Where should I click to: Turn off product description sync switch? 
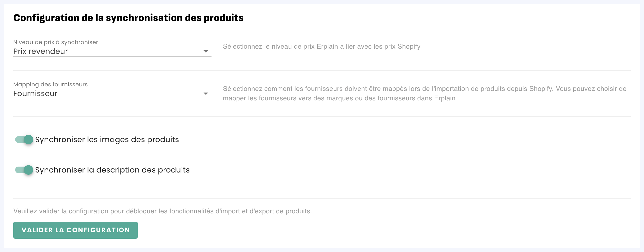point(24,170)
